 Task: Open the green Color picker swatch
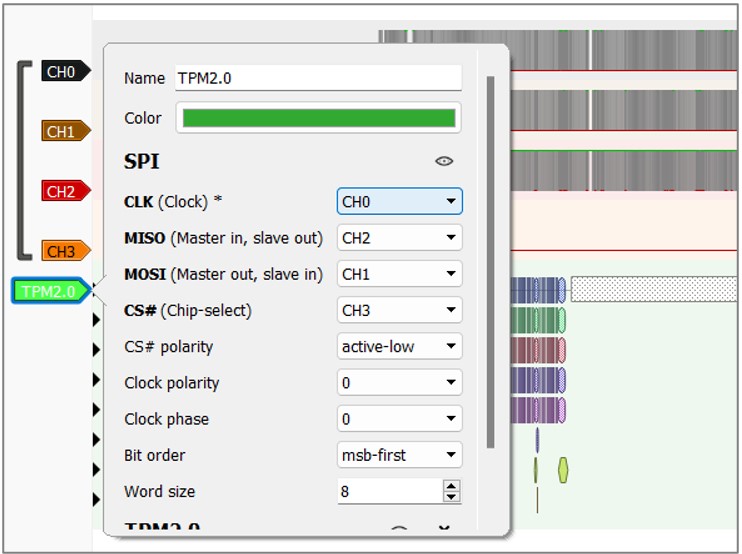(x=318, y=118)
